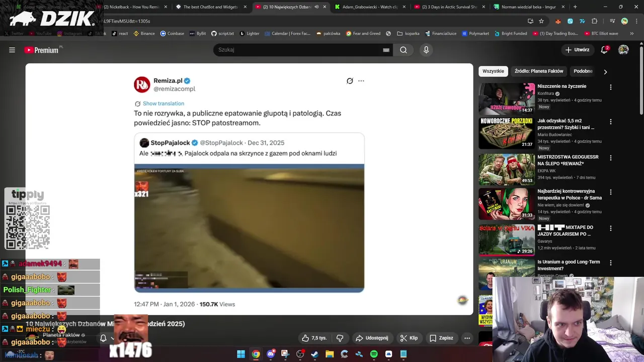Open Spotify from the taskbar
The image size is (644, 362).
pyautogui.click(x=374, y=354)
